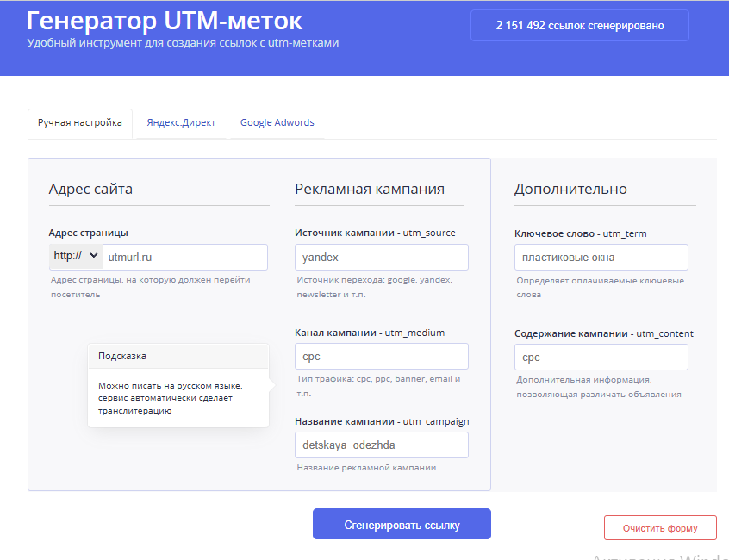
Task: Click the Адрес сайта heading
Action: pyautogui.click(x=90, y=190)
